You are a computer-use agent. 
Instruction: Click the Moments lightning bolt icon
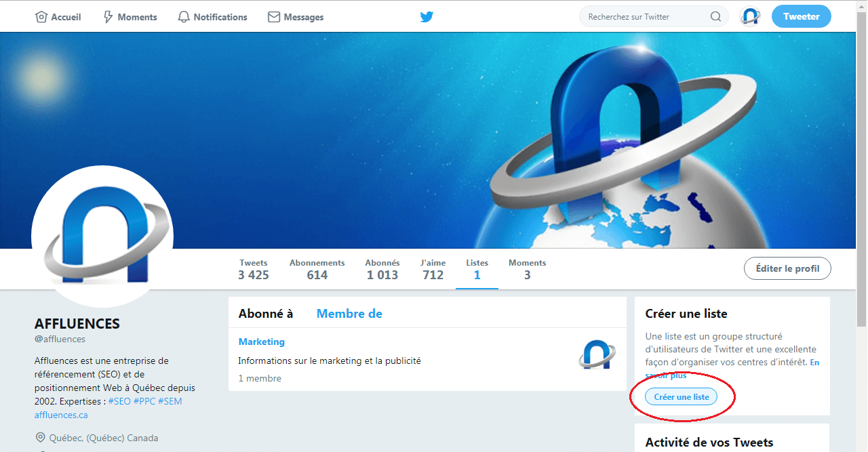pyautogui.click(x=108, y=17)
